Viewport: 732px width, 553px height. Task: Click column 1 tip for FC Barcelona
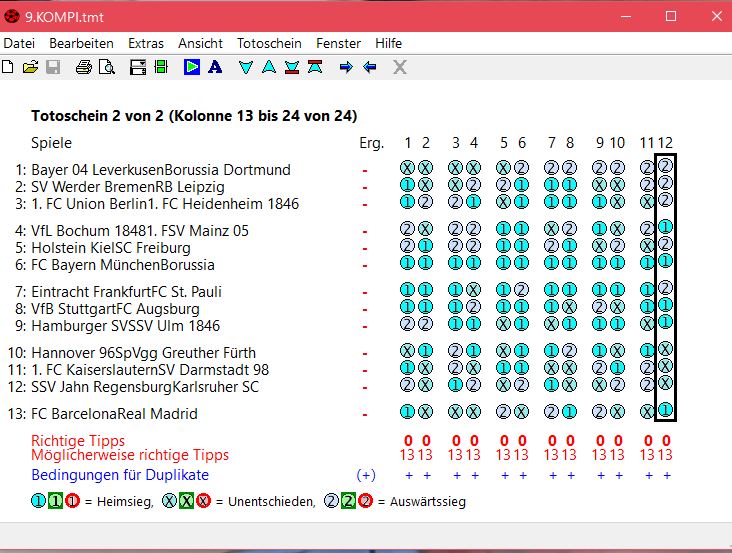pos(407,412)
